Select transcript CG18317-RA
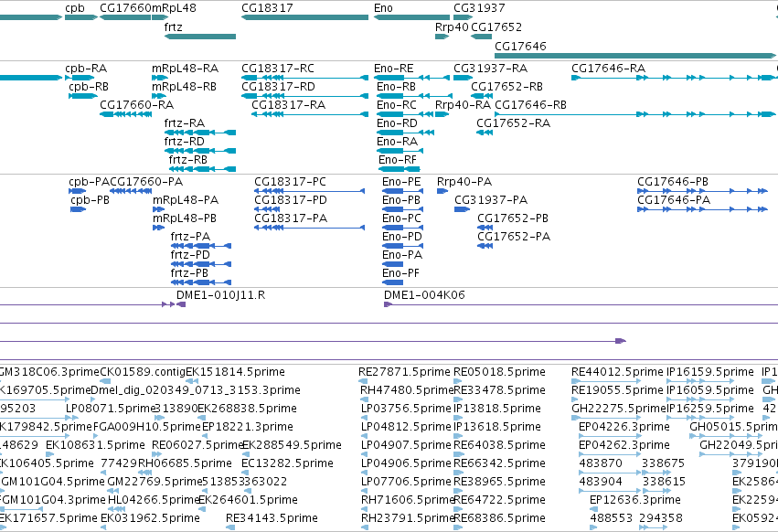This screenshot has height=532, width=778. click(x=310, y=114)
